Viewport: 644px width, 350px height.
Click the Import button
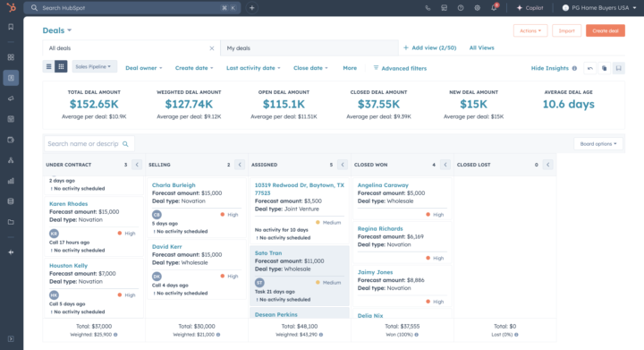[567, 30]
